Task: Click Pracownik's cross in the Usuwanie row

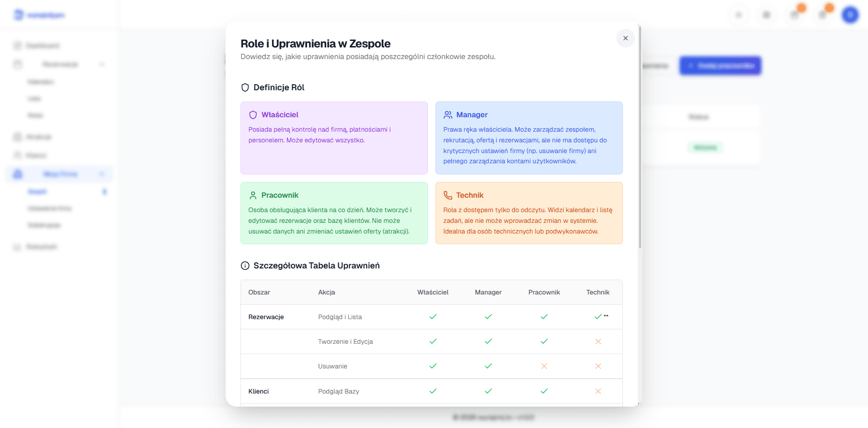Action: point(544,366)
